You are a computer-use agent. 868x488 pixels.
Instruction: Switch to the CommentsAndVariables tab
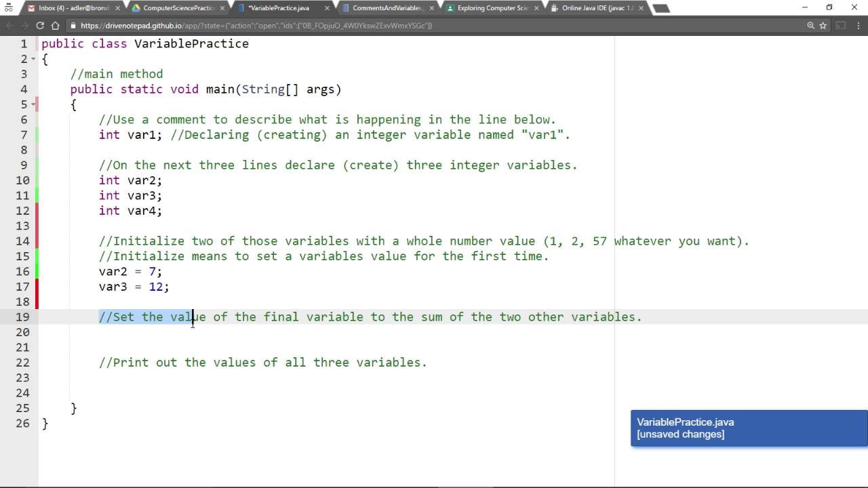click(x=387, y=8)
